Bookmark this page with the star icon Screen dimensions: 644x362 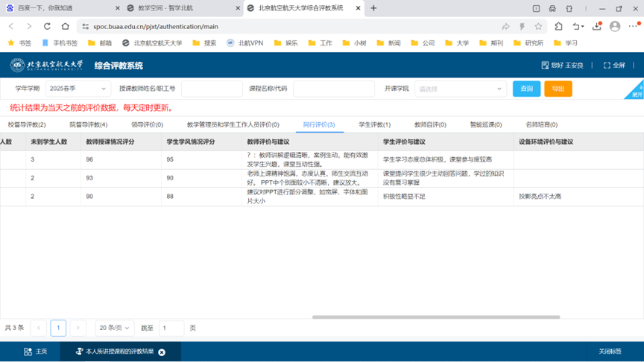tap(538, 27)
